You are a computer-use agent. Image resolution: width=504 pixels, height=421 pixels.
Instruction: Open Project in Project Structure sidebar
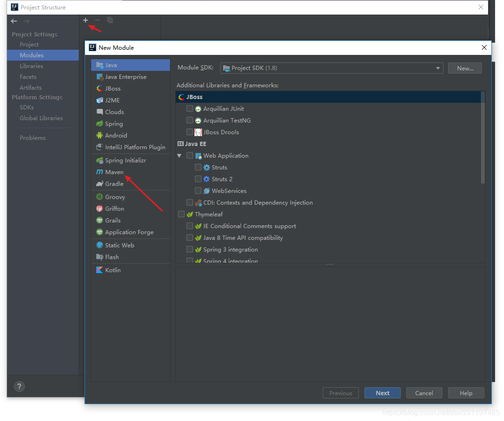pos(29,44)
